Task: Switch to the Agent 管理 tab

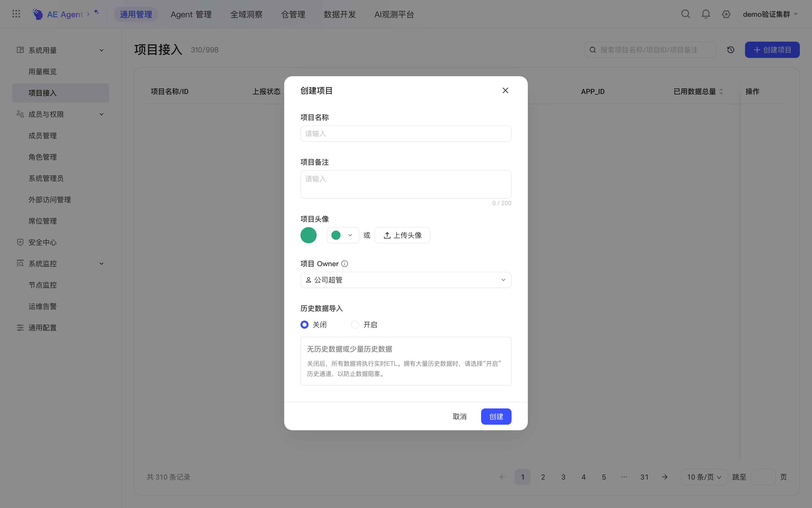Action: 191,14
